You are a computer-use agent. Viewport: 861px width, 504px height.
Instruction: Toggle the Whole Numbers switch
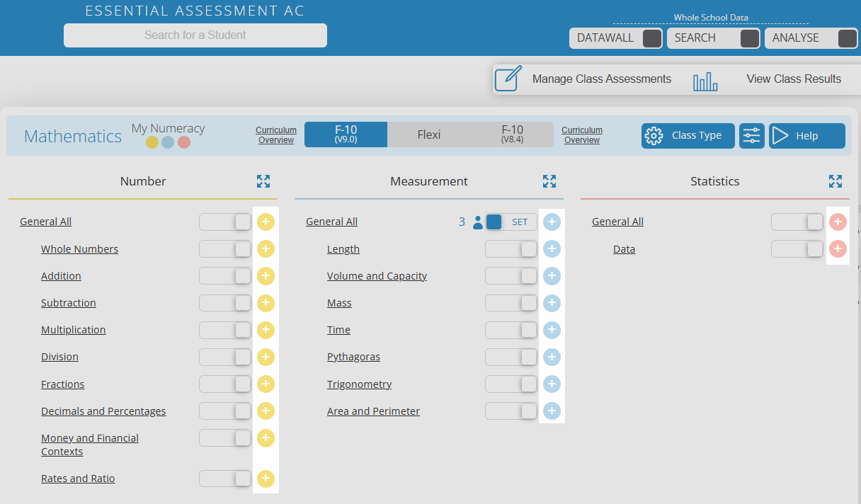click(x=225, y=248)
